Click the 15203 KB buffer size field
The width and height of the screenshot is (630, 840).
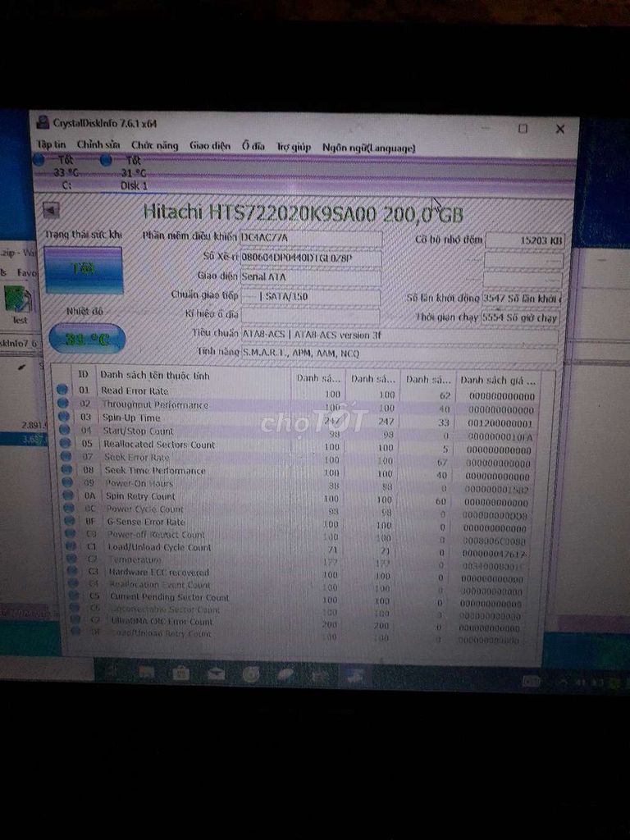(524, 241)
